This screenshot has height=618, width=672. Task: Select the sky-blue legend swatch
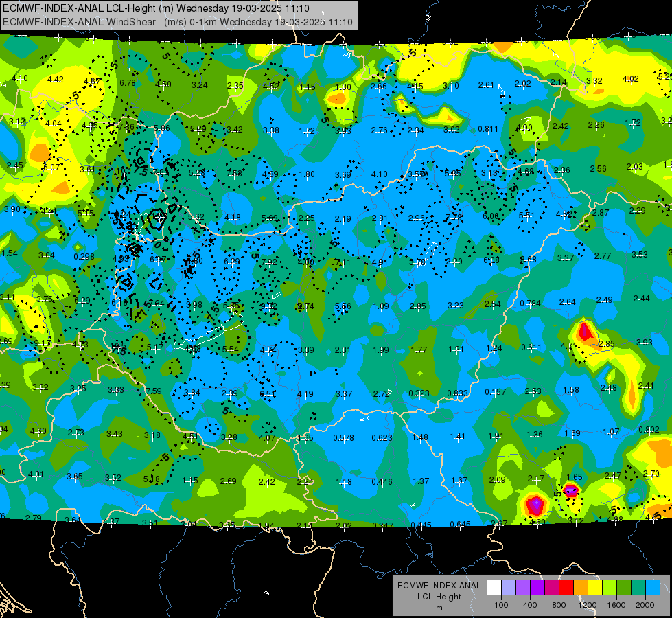click(x=653, y=588)
